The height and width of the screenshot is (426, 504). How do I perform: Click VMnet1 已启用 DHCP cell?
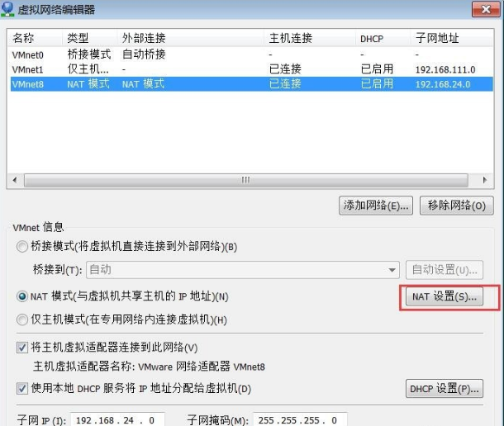tap(377, 69)
